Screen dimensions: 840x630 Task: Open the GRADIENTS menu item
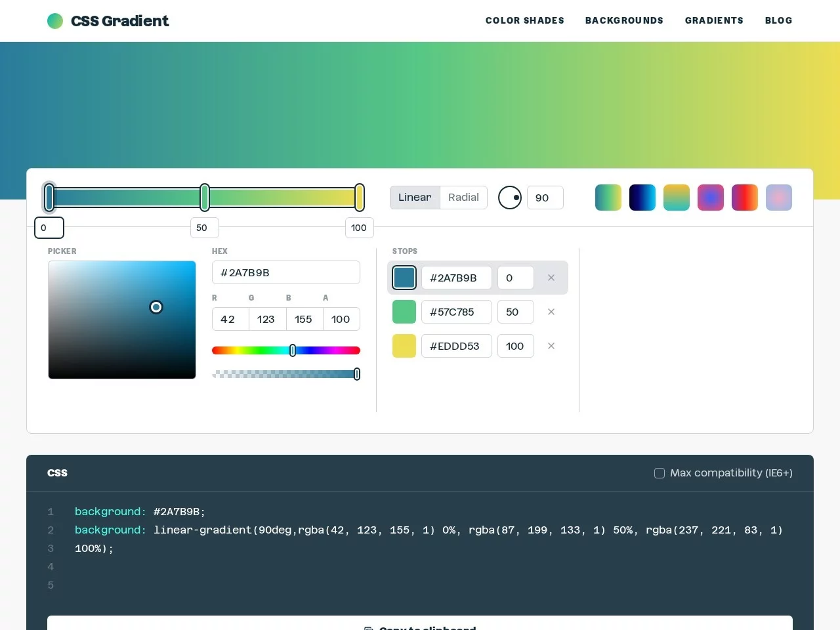[x=714, y=20]
